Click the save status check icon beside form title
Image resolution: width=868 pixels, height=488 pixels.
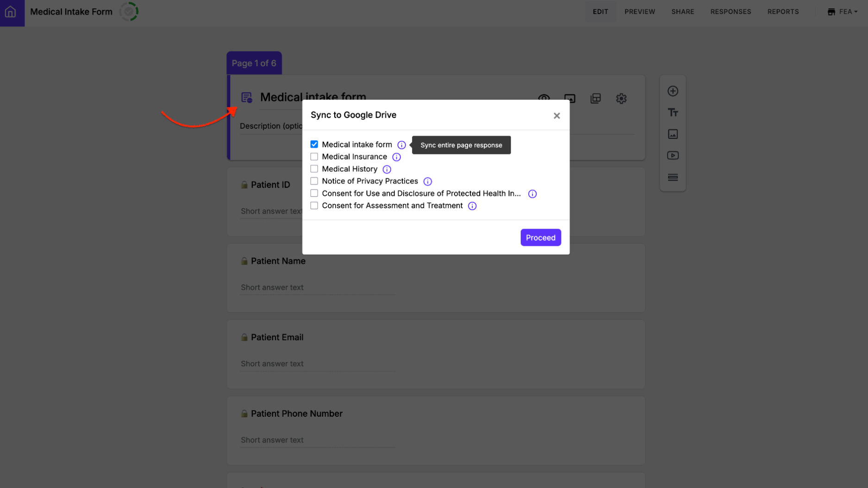129,12
